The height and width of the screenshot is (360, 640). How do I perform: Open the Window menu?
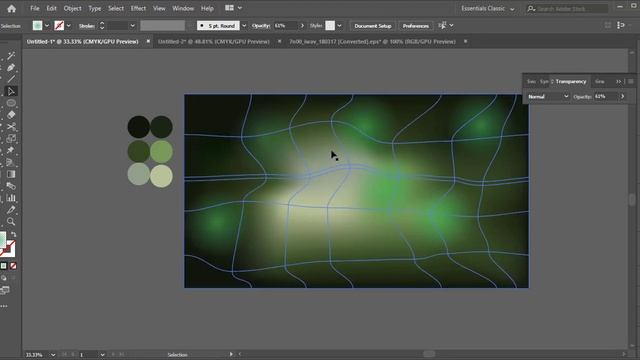point(183,8)
